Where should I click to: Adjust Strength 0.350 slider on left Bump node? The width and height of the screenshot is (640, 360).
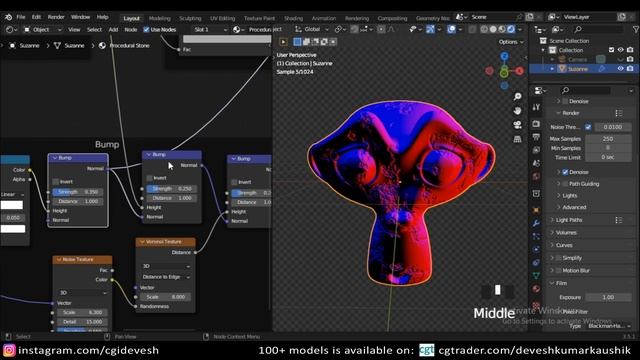pos(78,191)
